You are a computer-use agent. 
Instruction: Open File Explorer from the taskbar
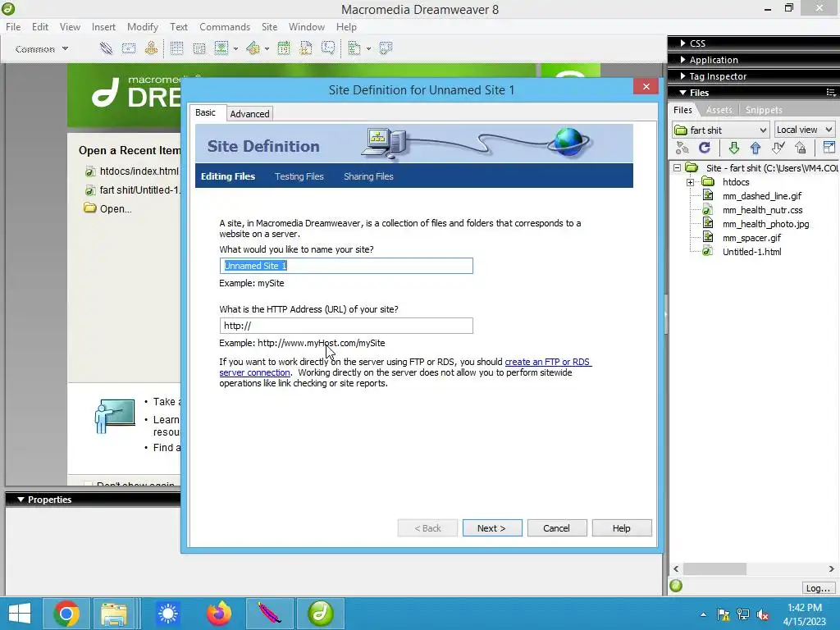click(x=114, y=614)
